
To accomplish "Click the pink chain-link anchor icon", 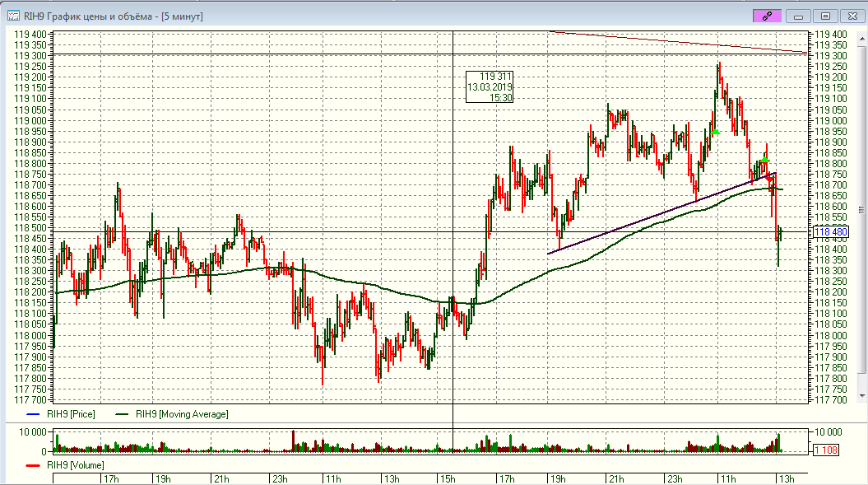I will coord(767,15).
